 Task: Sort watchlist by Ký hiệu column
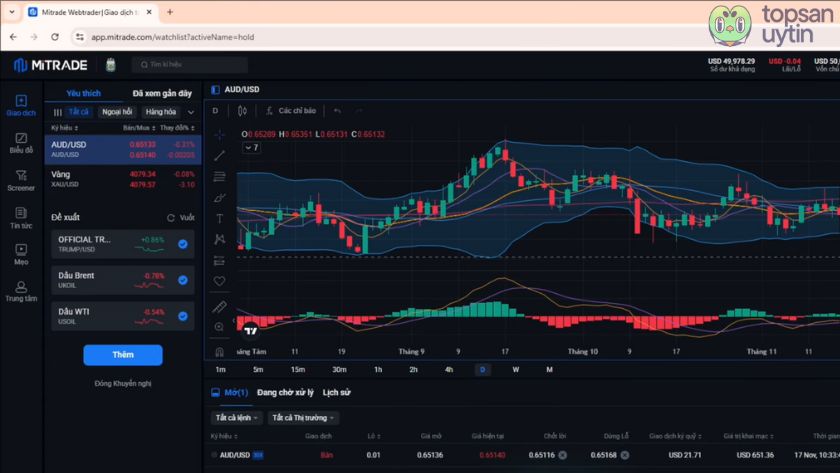click(65, 128)
